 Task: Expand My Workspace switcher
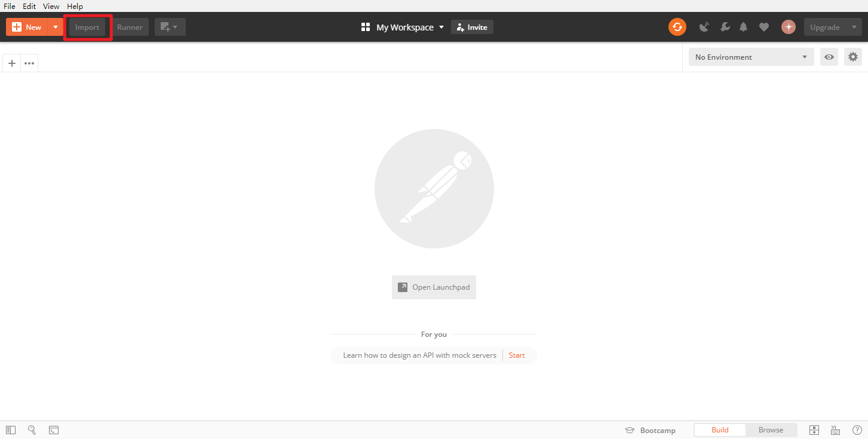403,27
